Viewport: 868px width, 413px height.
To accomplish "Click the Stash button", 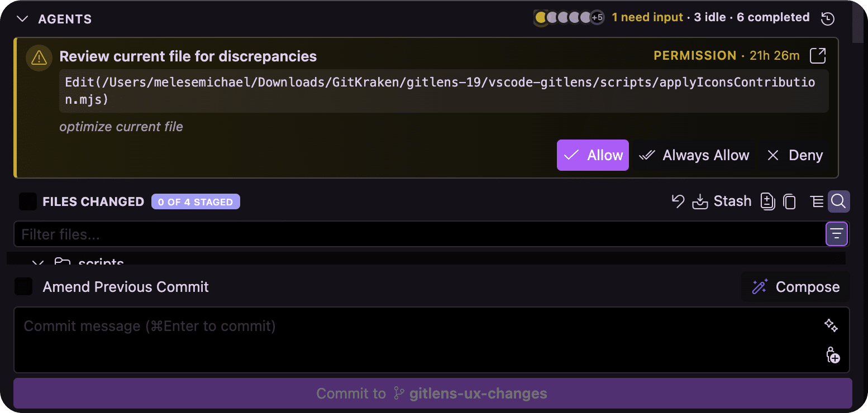I will pos(722,201).
